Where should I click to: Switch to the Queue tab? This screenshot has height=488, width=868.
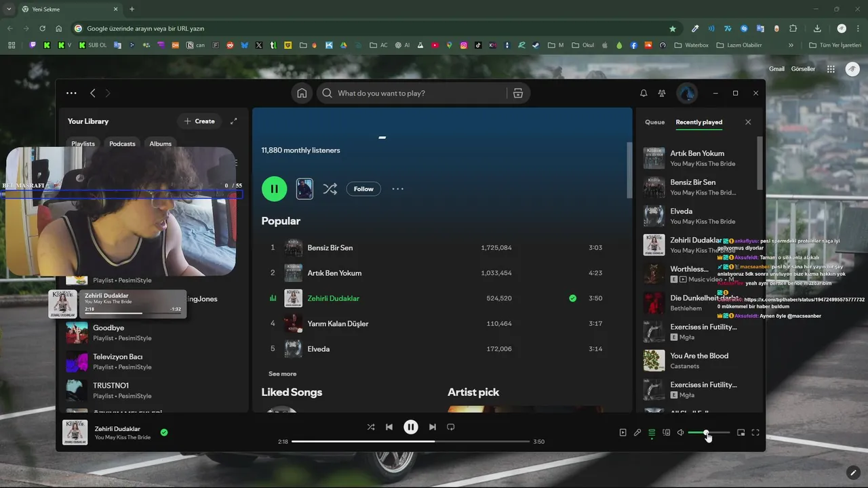(x=654, y=122)
